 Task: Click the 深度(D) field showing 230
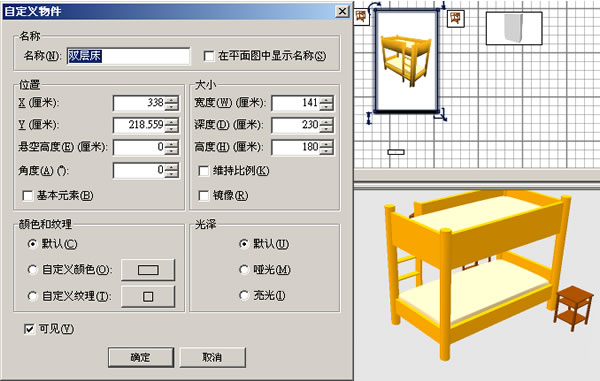[295, 125]
